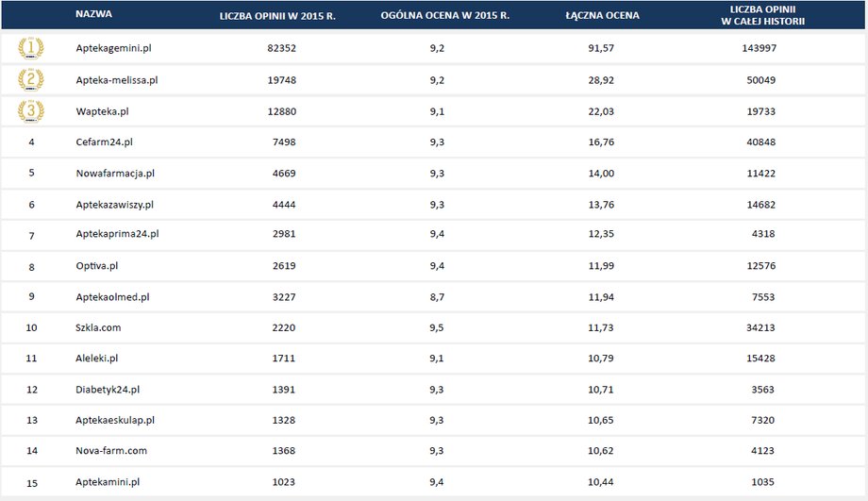Click the Diabetyk24.pl name
868x501 pixels.
[x=108, y=390]
